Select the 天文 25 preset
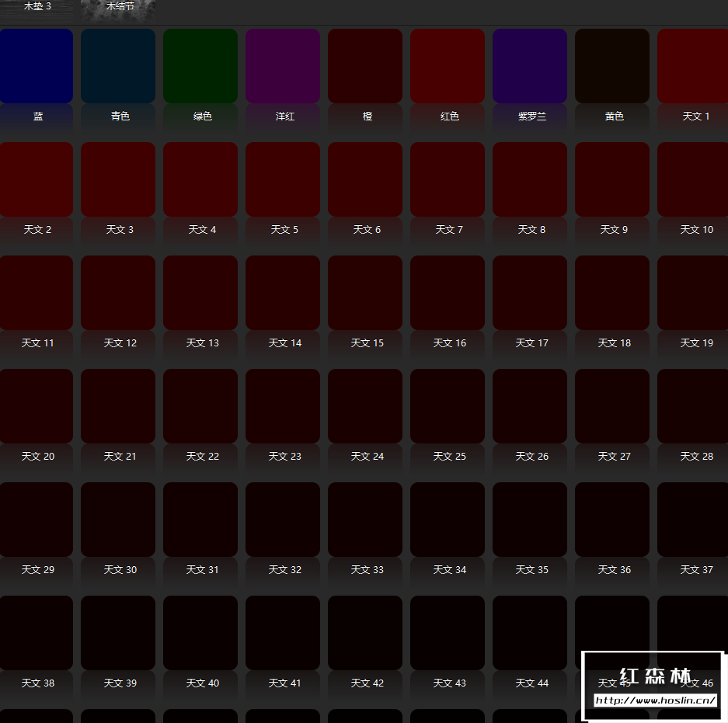 click(x=448, y=406)
